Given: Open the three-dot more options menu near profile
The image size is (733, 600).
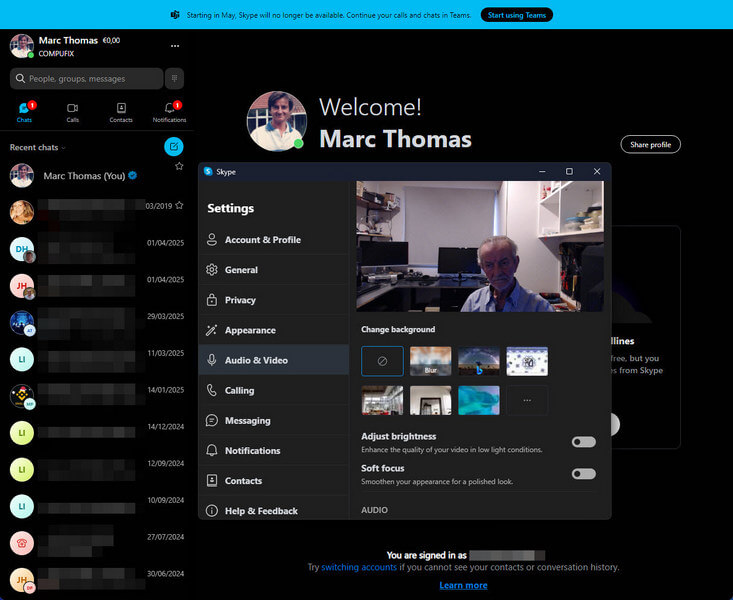Looking at the screenshot, I should click(x=175, y=46).
